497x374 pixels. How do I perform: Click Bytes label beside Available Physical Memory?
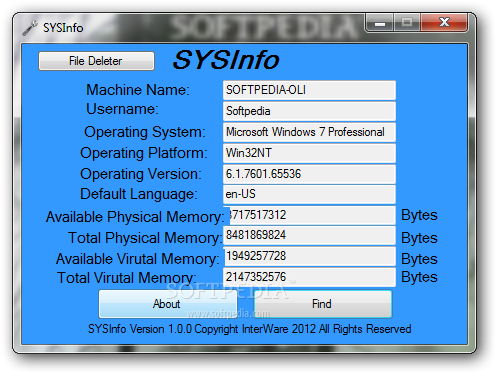coord(419,216)
